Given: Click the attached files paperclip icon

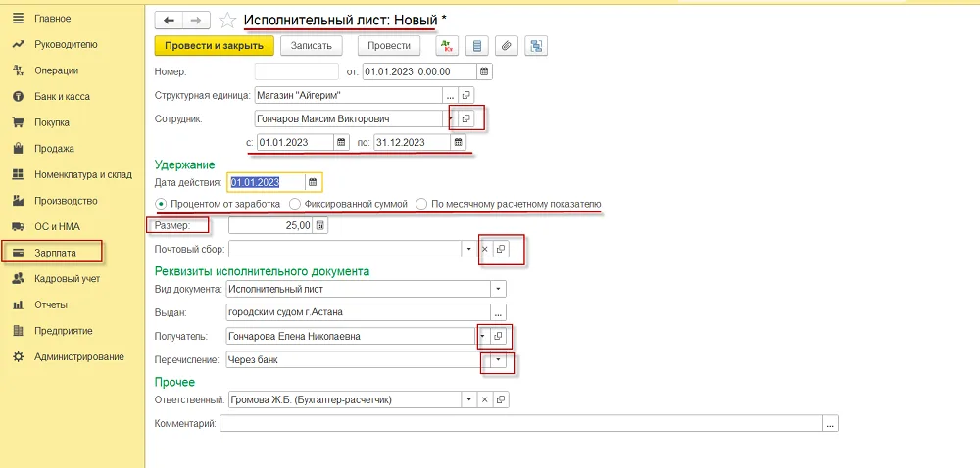Looking at the screenshot, I should [x=507, y=46].
